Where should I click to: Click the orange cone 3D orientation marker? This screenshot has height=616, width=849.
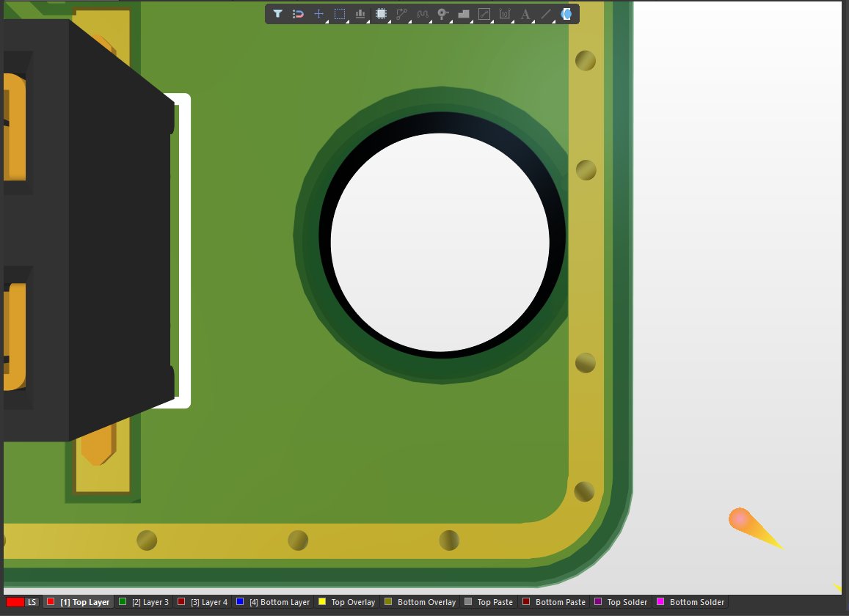(x=755, y=528)
